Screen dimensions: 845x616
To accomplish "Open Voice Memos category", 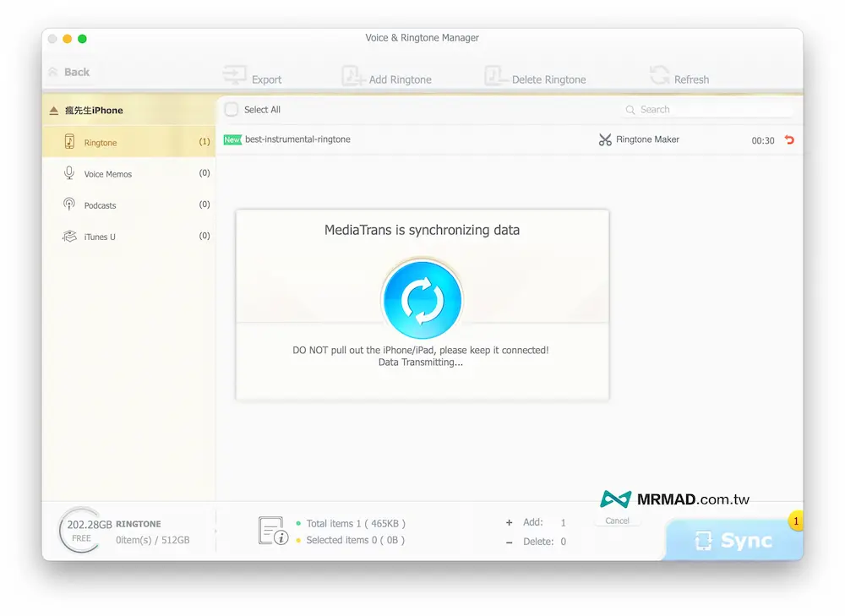I will [107, 174].
